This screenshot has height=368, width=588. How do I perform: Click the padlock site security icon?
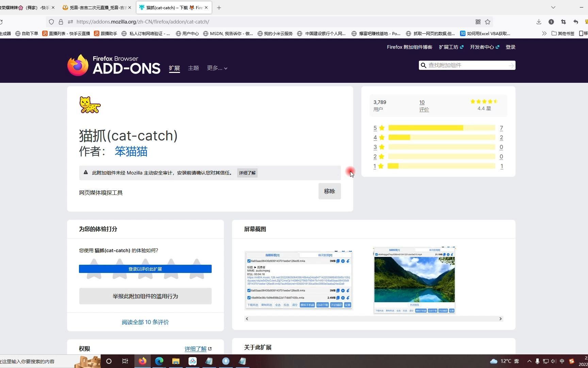[x=61, y=22]
